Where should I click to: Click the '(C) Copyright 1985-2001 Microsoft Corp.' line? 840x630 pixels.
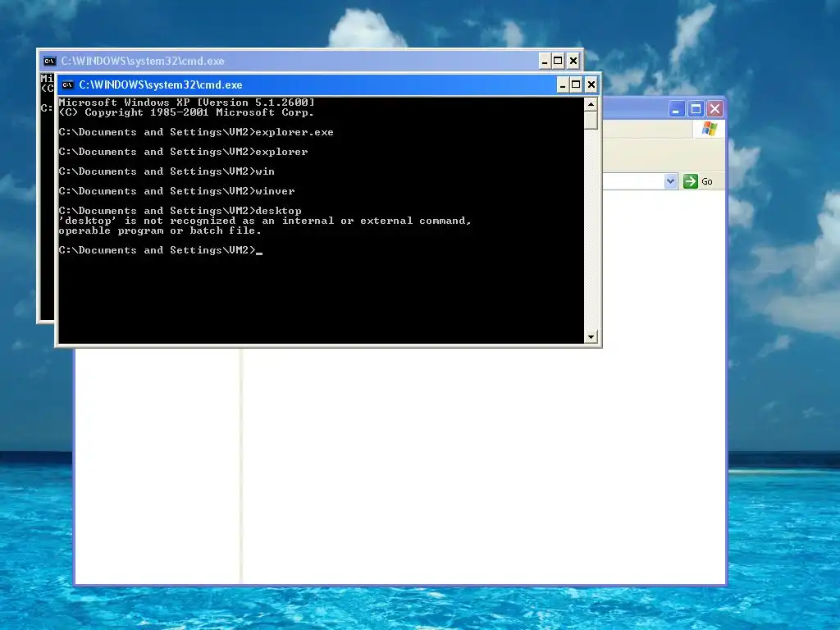click(186, 112)
